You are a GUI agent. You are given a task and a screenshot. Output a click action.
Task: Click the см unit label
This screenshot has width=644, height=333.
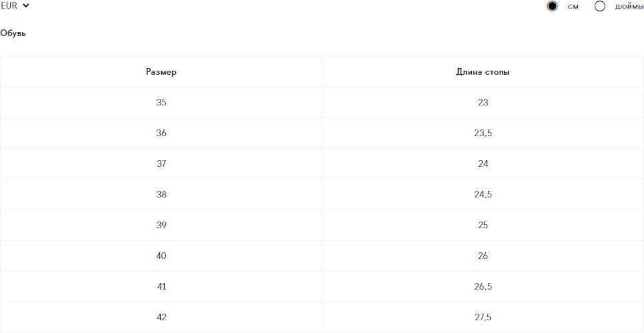[x=573, y=7]
